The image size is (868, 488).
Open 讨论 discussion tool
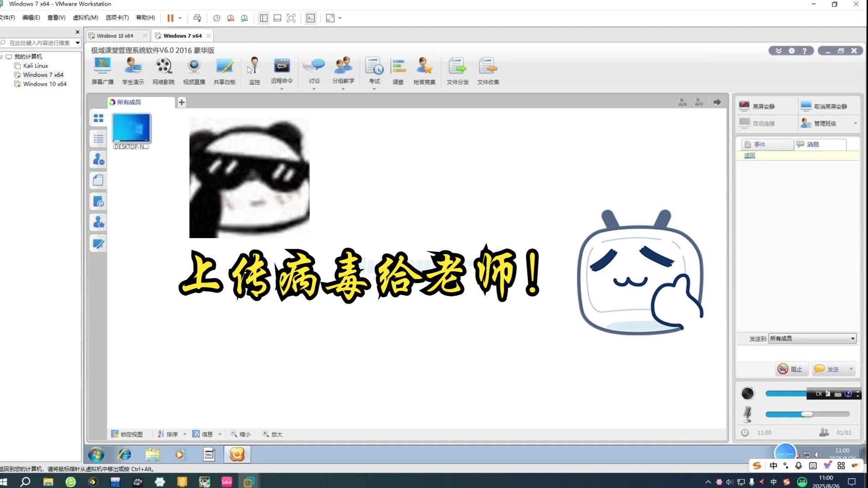(314, 71)
